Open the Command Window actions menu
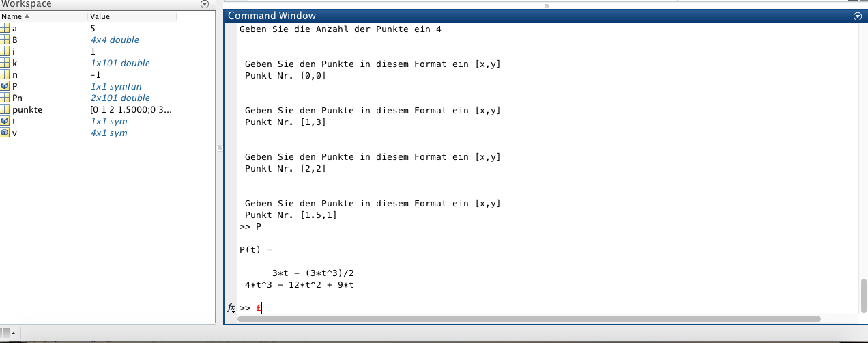This screenshot has width=868, height=343. pyautogui.click(x=858, y=16)
